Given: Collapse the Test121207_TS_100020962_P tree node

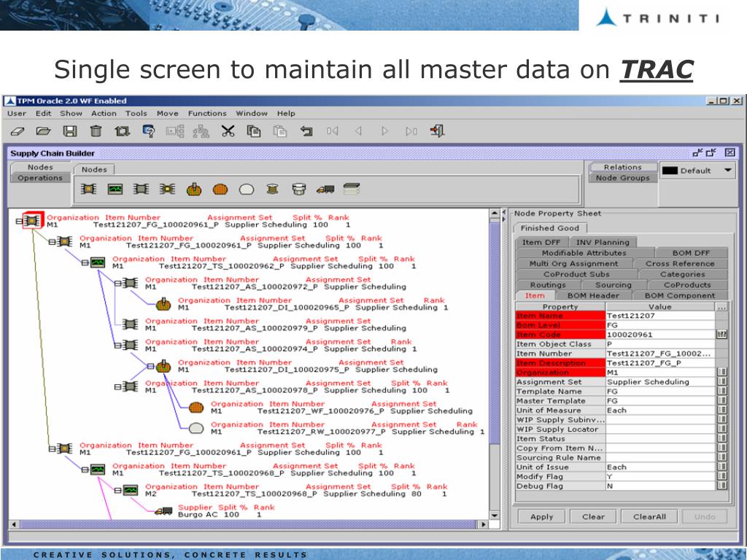Looking at the screenshot, I should coord(85,262).
